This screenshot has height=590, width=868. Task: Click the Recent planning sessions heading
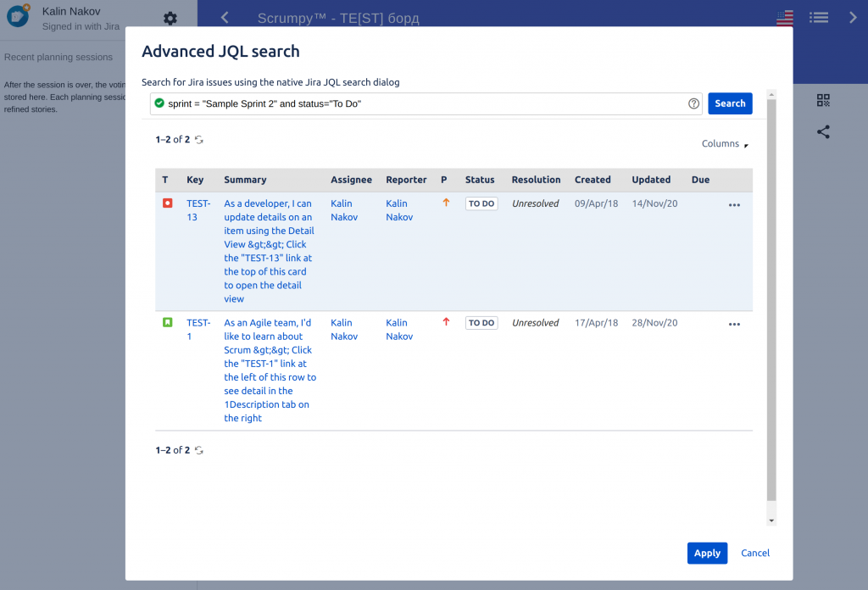(x=58, y=57)
